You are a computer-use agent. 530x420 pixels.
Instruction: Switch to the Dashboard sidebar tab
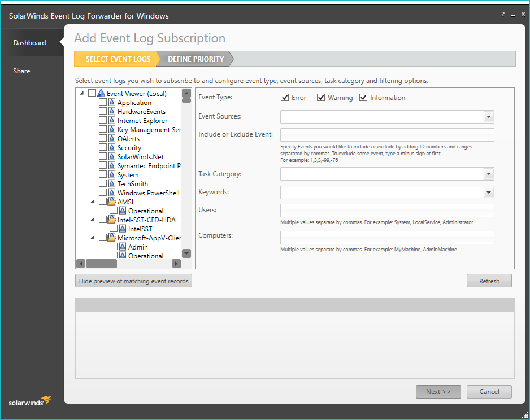(x=30, y=43)
